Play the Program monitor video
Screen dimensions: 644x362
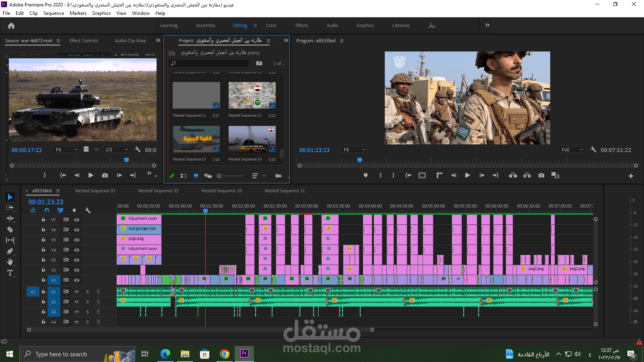[467, 175]
